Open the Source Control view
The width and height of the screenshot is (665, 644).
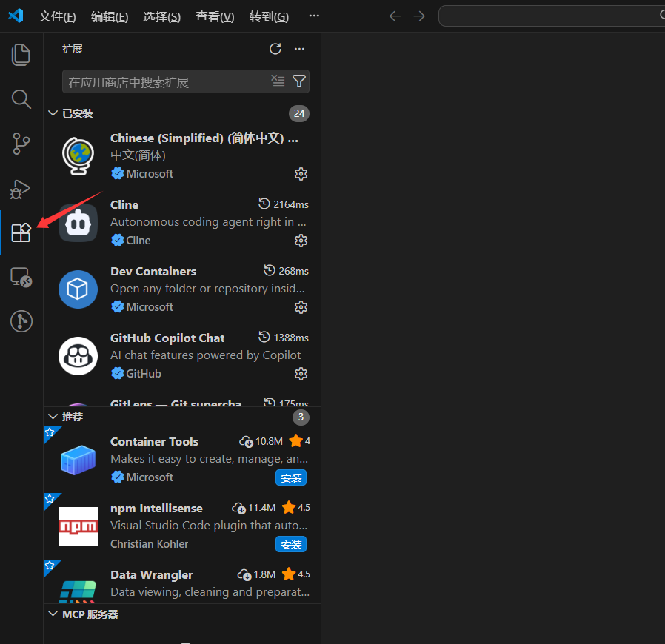coord(21,144)
